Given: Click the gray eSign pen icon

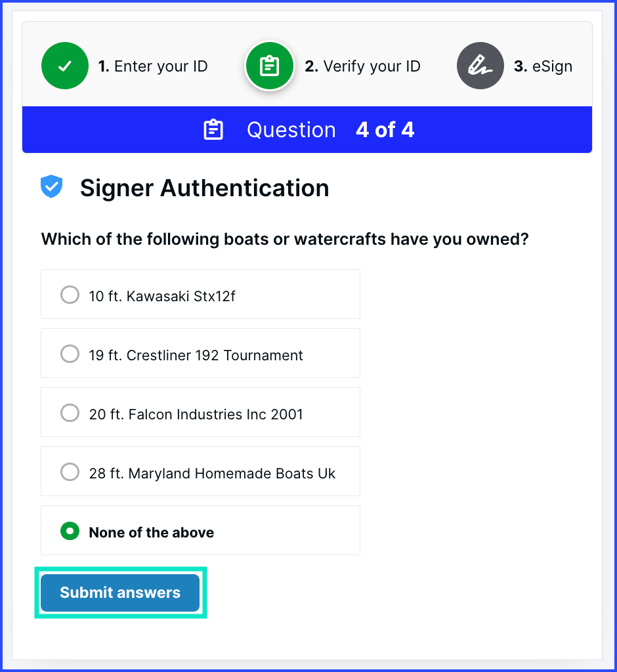Looking at the screenshot, I should 480,66.
